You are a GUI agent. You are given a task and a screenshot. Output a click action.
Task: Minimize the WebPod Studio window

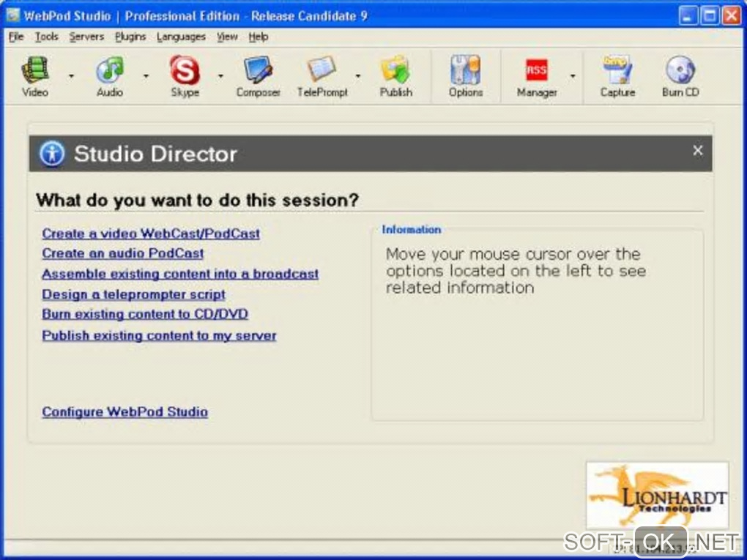(688, 15)
